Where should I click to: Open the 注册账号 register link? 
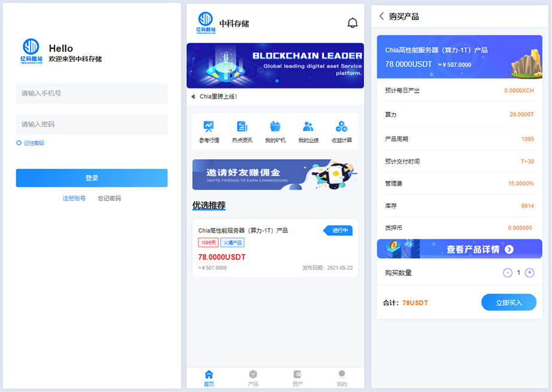click(x=74, y=199)
